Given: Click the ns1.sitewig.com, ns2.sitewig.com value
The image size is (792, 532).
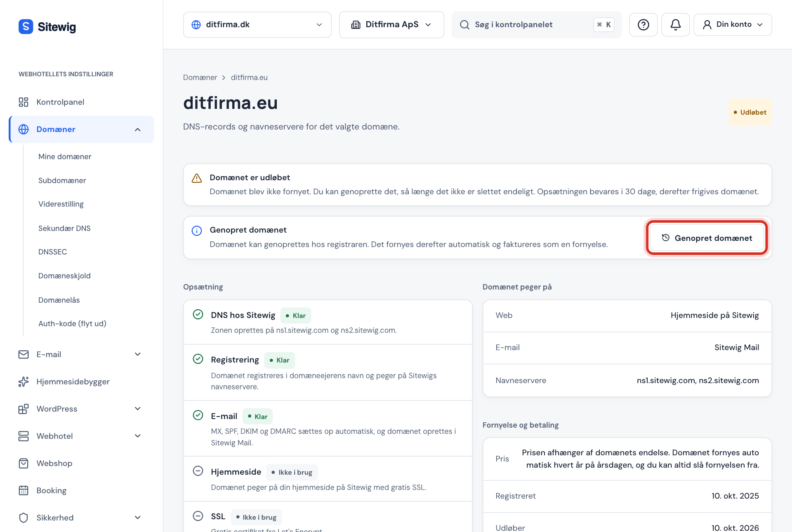Looking at the screenshot, I should (x=698, y=381).
